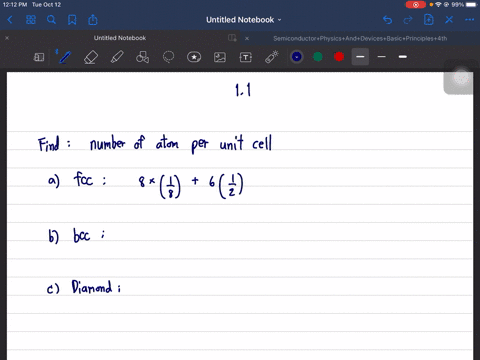Exit editing mode with the X icon

[x=449, y=20]
